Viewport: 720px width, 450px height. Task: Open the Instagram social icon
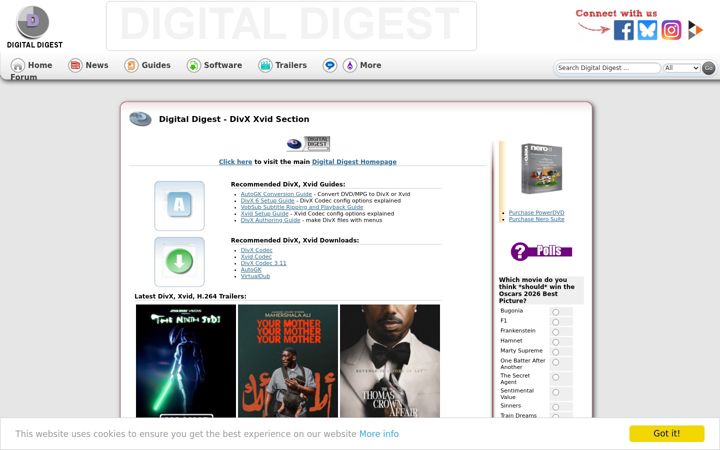coord(671,30)
